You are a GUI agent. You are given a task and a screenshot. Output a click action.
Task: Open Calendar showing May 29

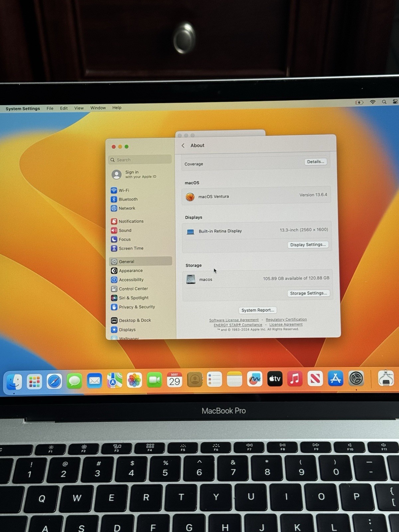[x=175, y=380]
